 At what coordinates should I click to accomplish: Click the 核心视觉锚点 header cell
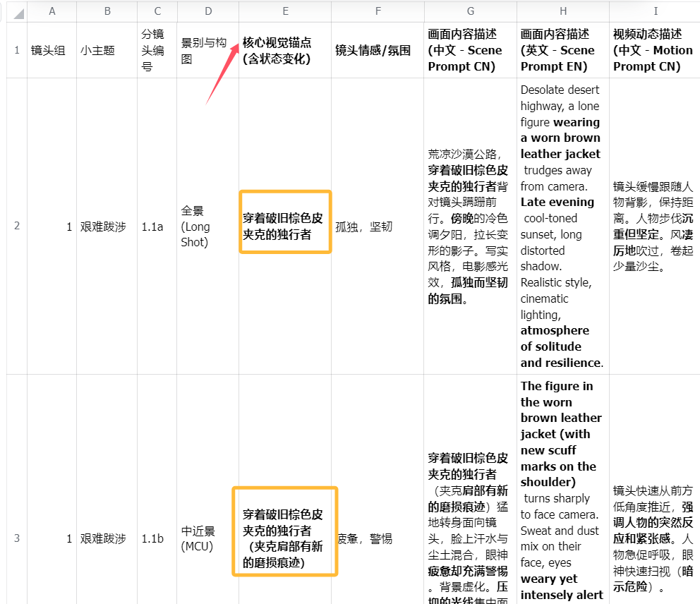(x=284, y=50)
